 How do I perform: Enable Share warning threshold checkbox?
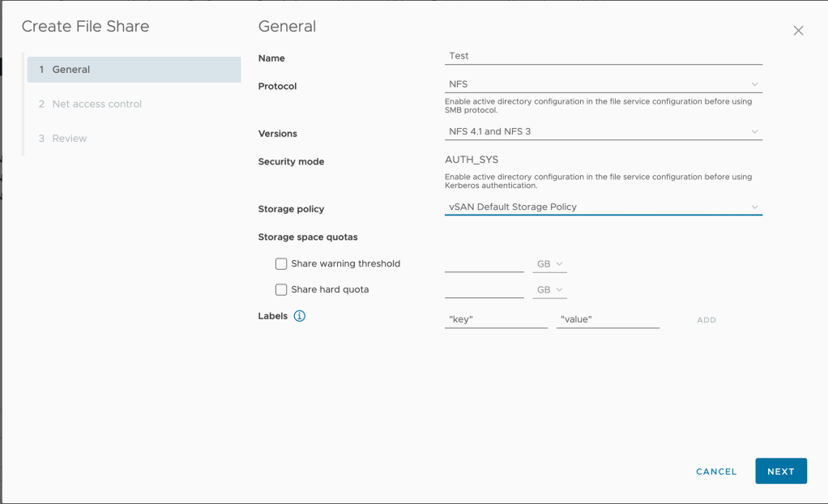click(x=281, y=264)
